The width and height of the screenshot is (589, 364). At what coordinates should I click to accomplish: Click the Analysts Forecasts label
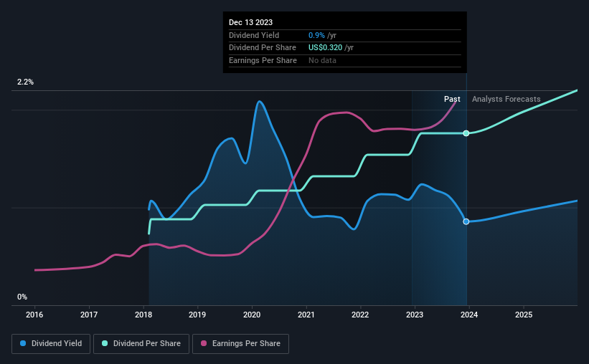(x=506, y=99)
